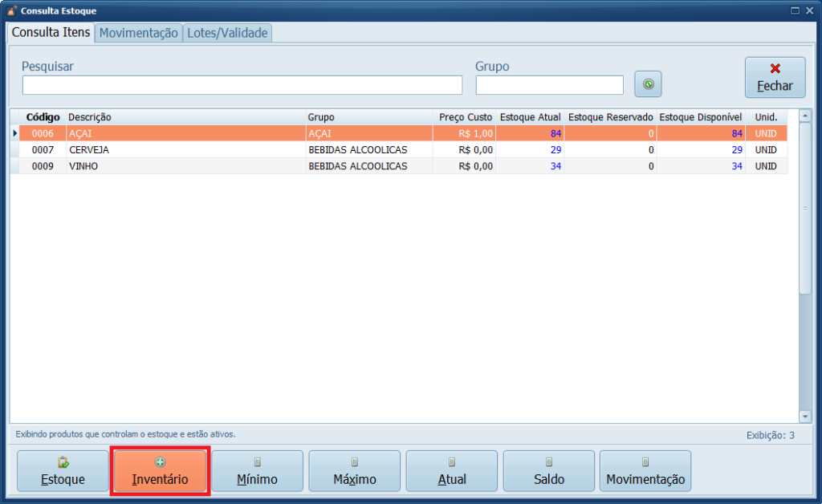Sort by the Estoque Atual column header

[x=530, y=117]
